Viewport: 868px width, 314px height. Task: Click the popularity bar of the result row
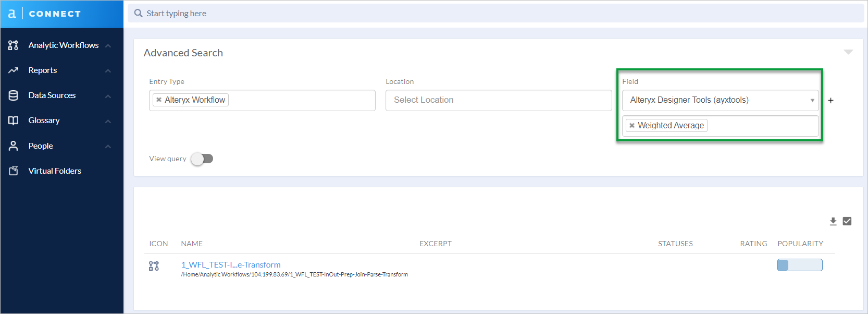(800, 265)
